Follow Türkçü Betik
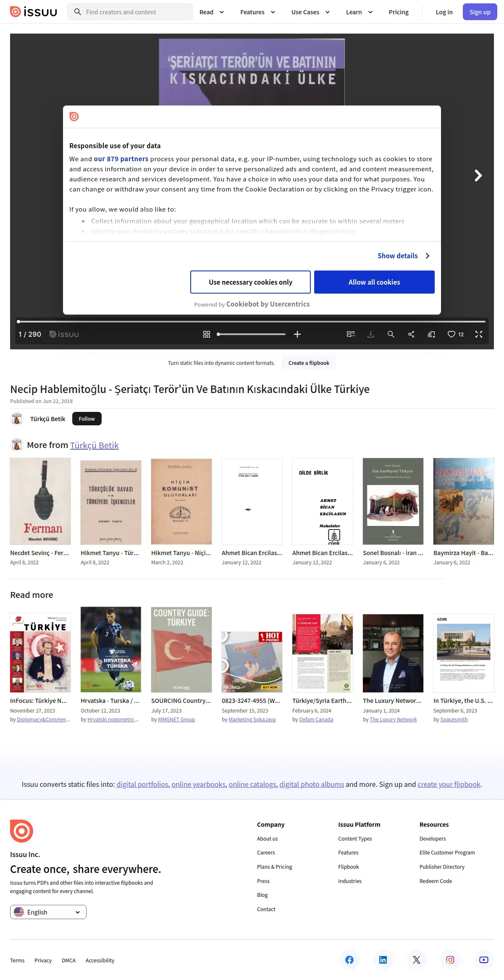The image size is (504, 980). (x=87, y=419)
